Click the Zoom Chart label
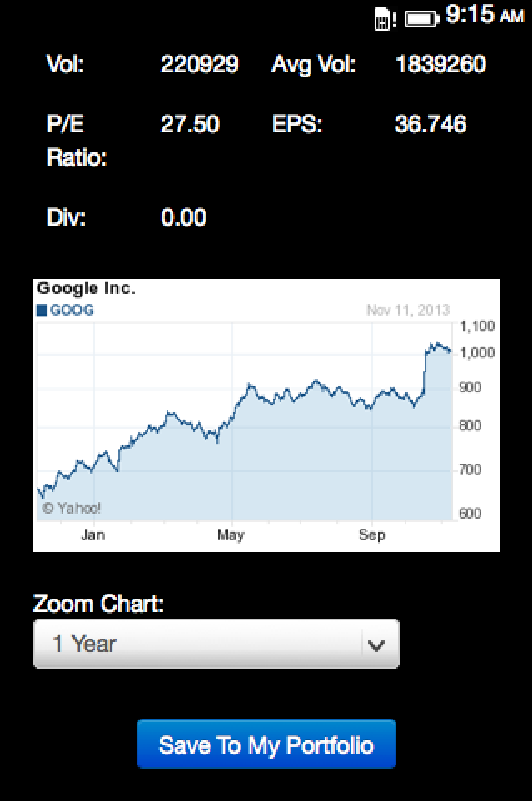 [x=98, y=604]
